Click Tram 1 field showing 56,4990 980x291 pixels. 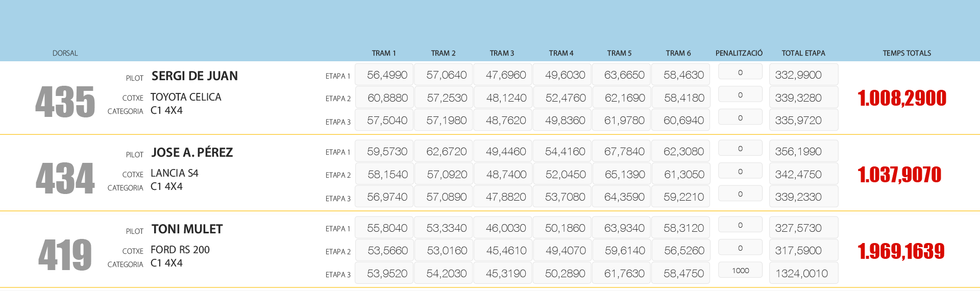tap(384, 75)
